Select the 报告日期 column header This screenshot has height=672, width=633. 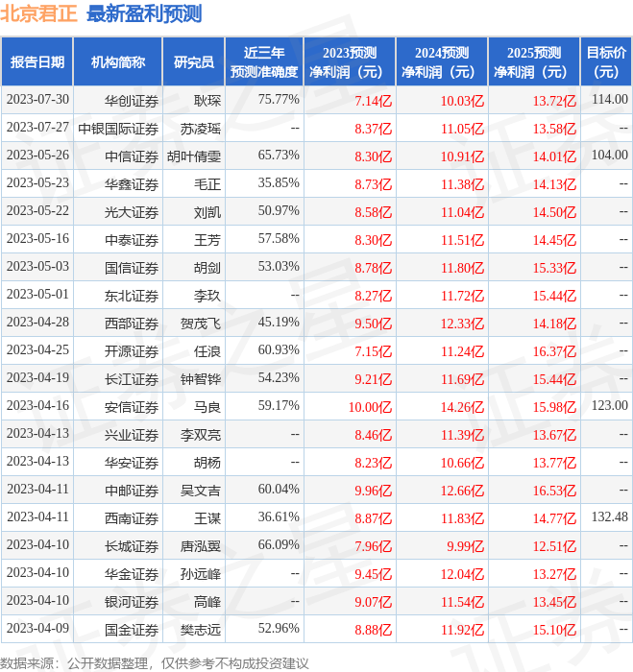(x=37, y=62)
